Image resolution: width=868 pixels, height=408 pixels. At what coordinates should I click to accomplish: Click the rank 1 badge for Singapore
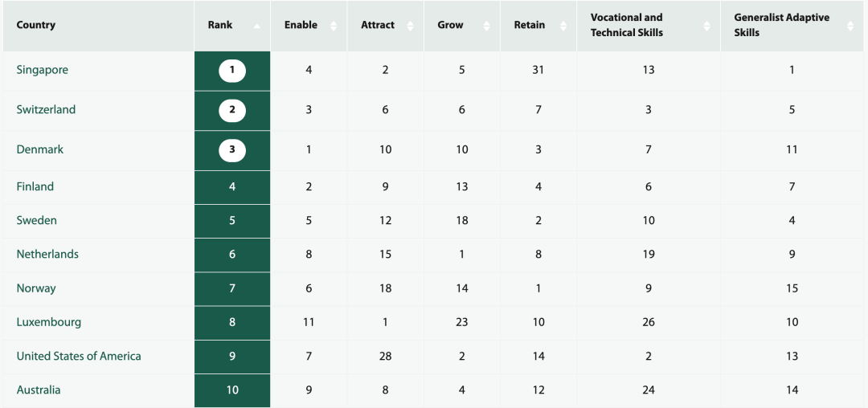232,71
